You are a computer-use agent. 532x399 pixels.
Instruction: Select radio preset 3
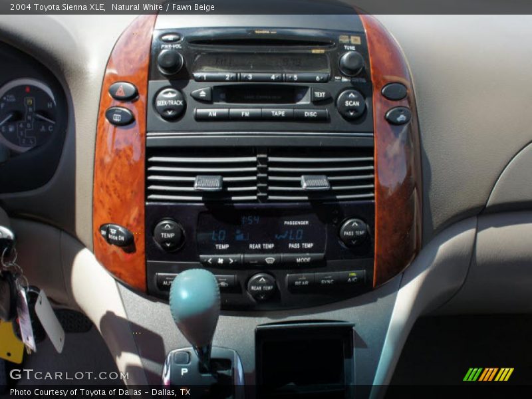click(x=250, y=77)
